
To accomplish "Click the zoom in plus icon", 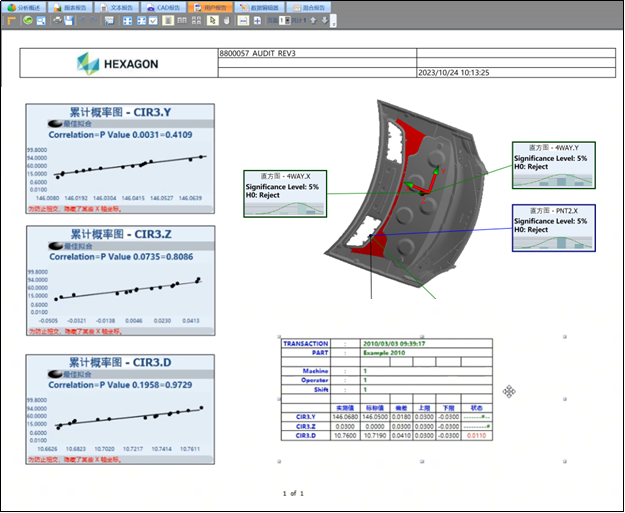I will (x=257, y=21).
